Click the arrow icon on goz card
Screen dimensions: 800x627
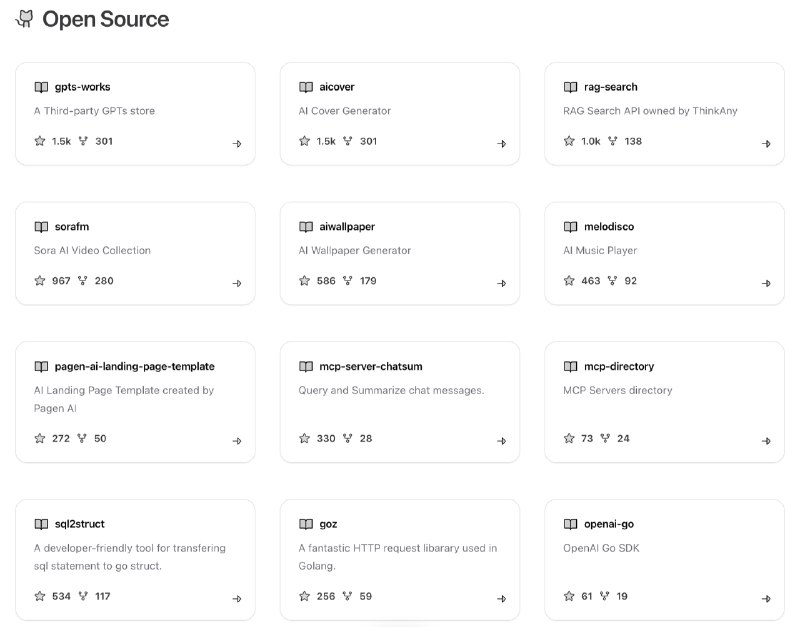502,598
